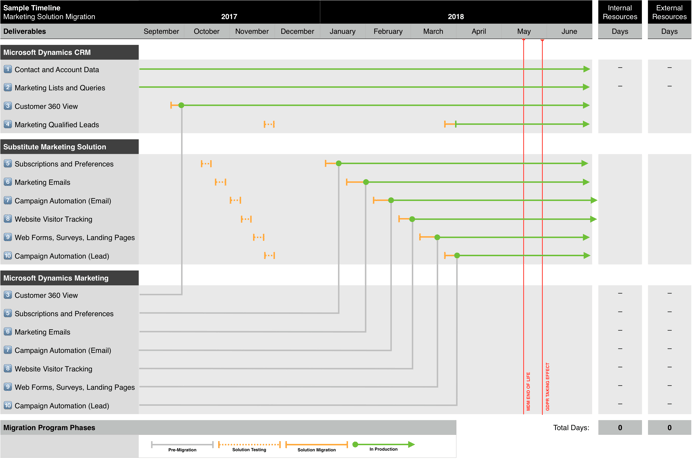Viewport: 692px width, 459px height.
Task: Select the Substitute Marketing Solution section header
Action: click(69, 147)
